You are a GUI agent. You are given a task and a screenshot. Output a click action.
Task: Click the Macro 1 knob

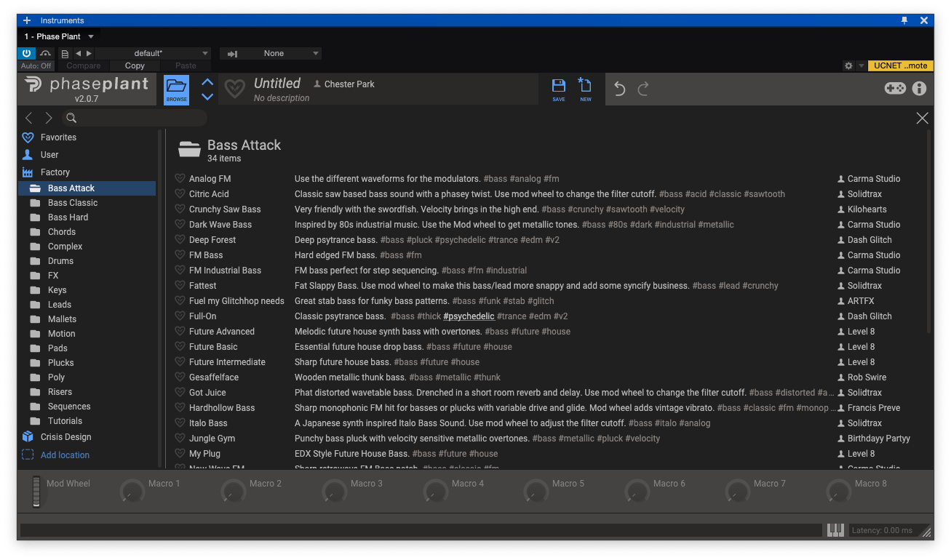tap(132, 492)
